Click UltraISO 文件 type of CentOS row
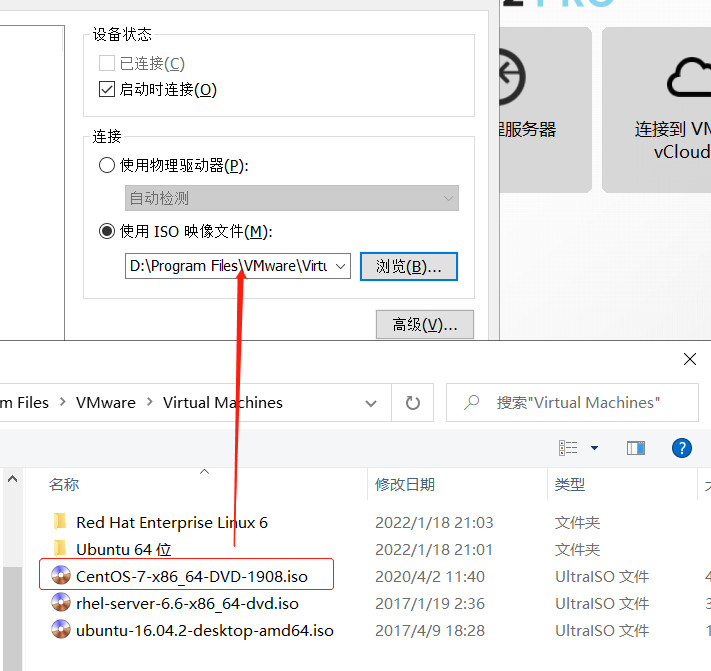The image size is (711, 671). point(602,577)
